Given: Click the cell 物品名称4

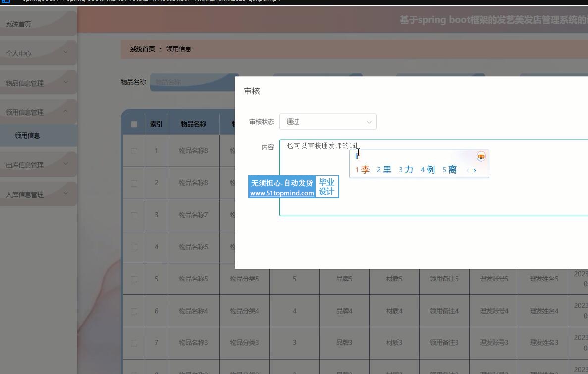Looking at the screenshot, I should [x=194, y=311].
